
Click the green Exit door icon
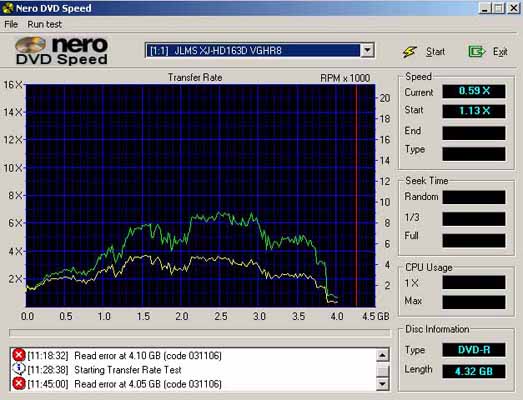point(476,52)
